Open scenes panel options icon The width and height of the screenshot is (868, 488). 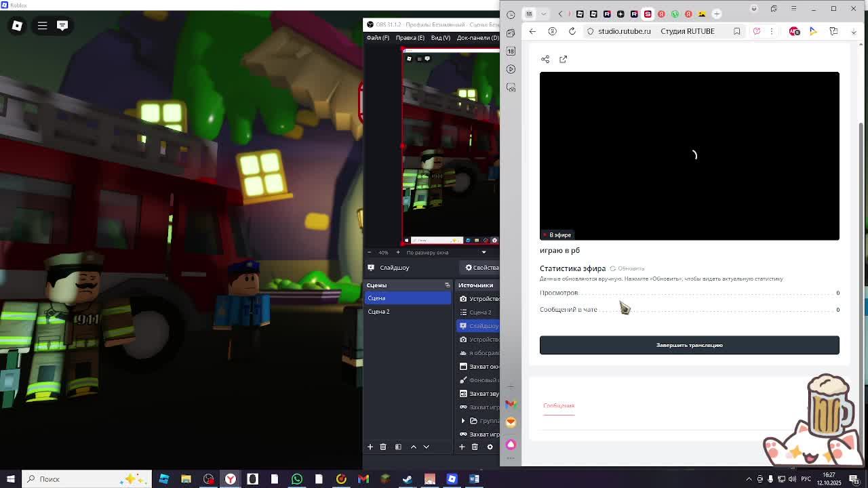[x=447, y=285]
